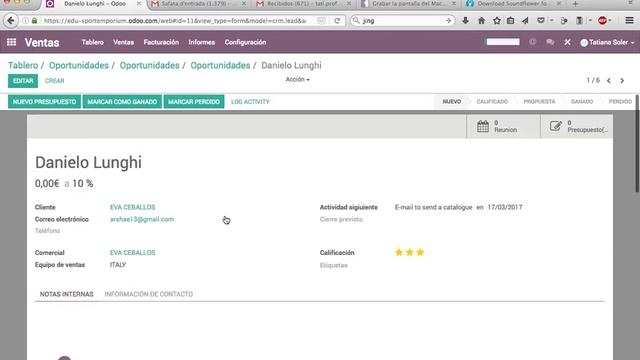Open the Ventas menu item
The image size is (640, 360).
click(x=123, y=42)
